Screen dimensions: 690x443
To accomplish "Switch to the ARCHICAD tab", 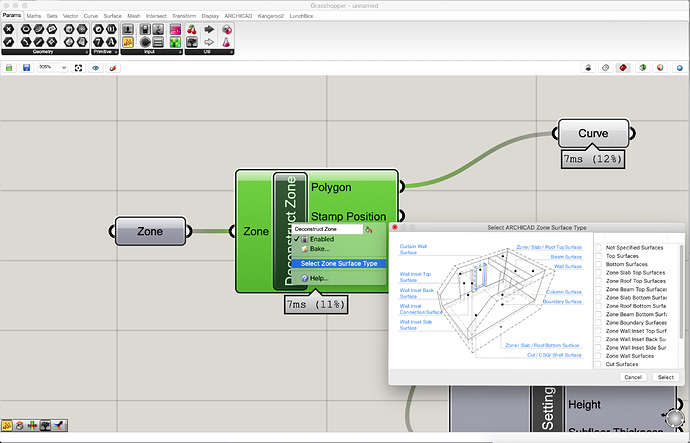I will (238, 16).
